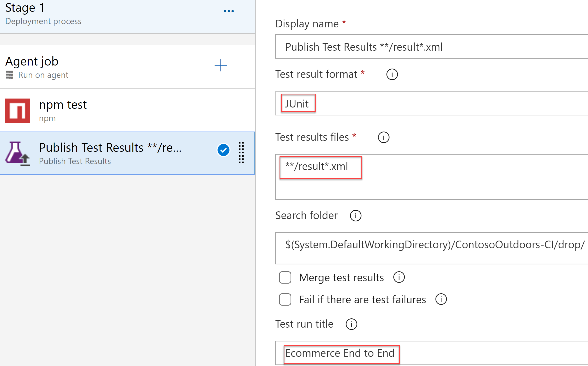The width and height of the screenshot is (588, 366).
Task: Click the Agent job header
Action: 32,61
